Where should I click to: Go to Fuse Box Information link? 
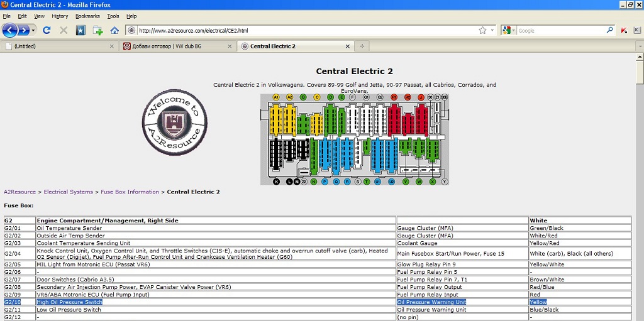point(130,192)
